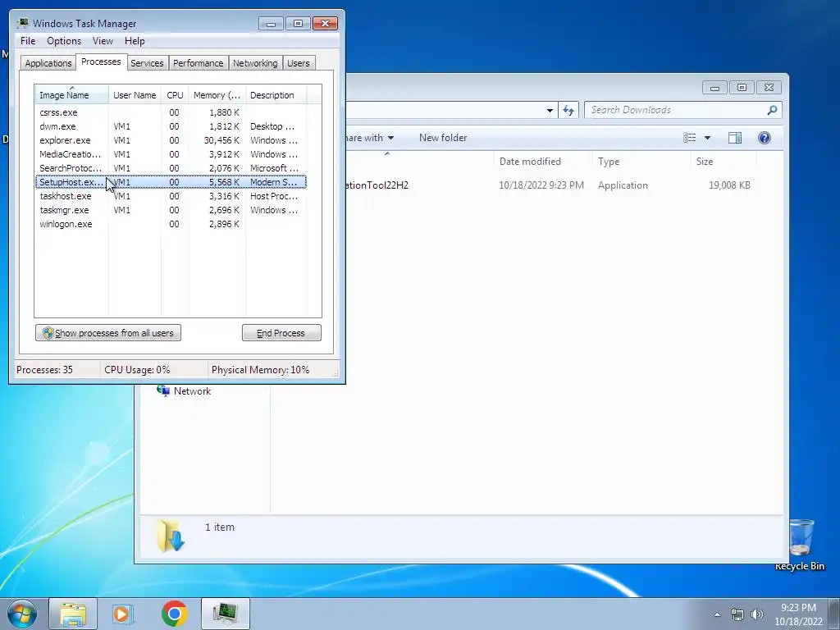Switch to the Networking tab

pos(255,63)
